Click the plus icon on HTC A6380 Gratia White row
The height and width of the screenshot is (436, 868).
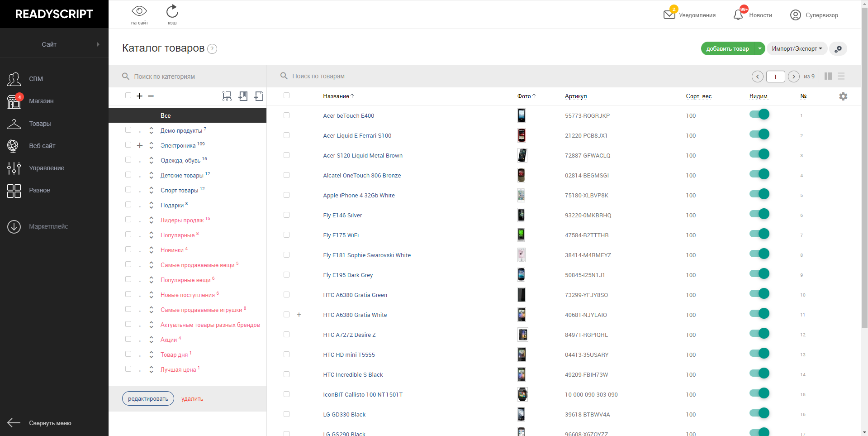pyautogui.click(x=299, y=315)
